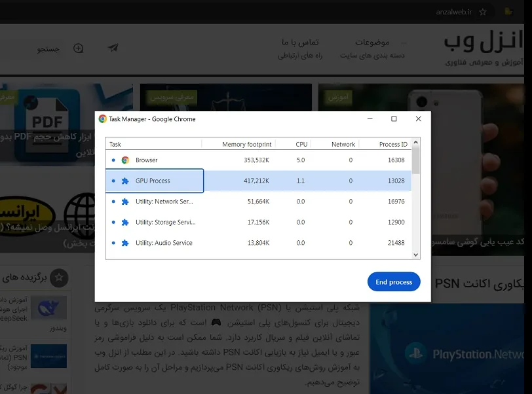Screen dimensions: 532x394
Task: Select the Browser task row
Action: pyautogui.click(x=259, y=160)
